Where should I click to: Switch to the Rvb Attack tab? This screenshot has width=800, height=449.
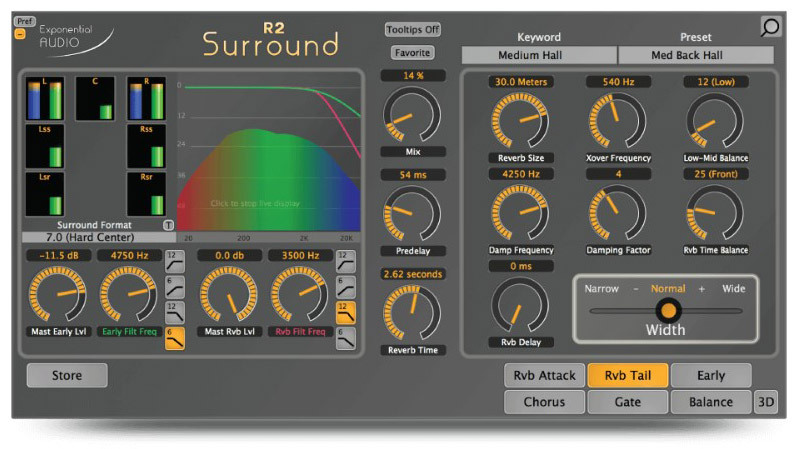tap(544, 376)
